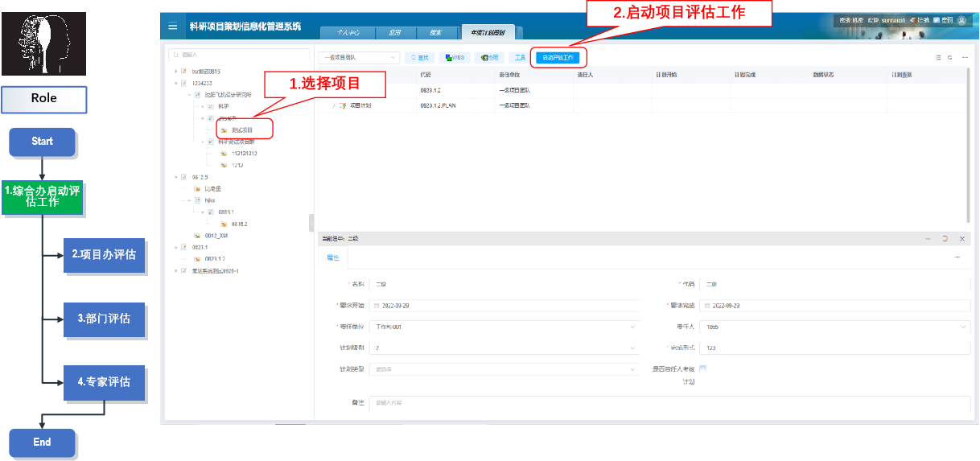Click the 数据状态 column header
This screenshot has width=980, height=461.
[x=823, y=75]
